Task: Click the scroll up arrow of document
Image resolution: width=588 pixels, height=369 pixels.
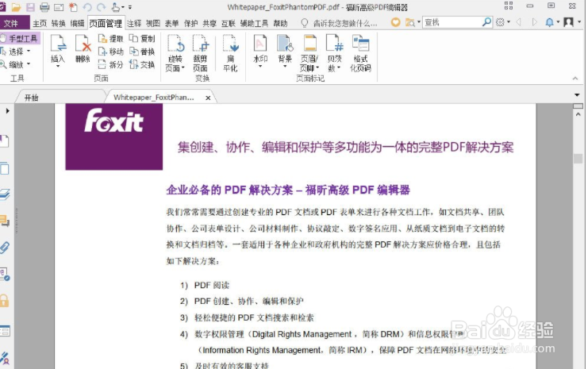Action: pyautogui.click(x=578, y=114)
